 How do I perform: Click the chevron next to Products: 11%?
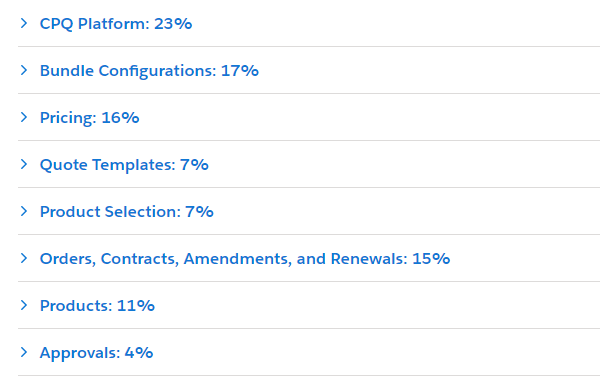(x=24, y=305)
